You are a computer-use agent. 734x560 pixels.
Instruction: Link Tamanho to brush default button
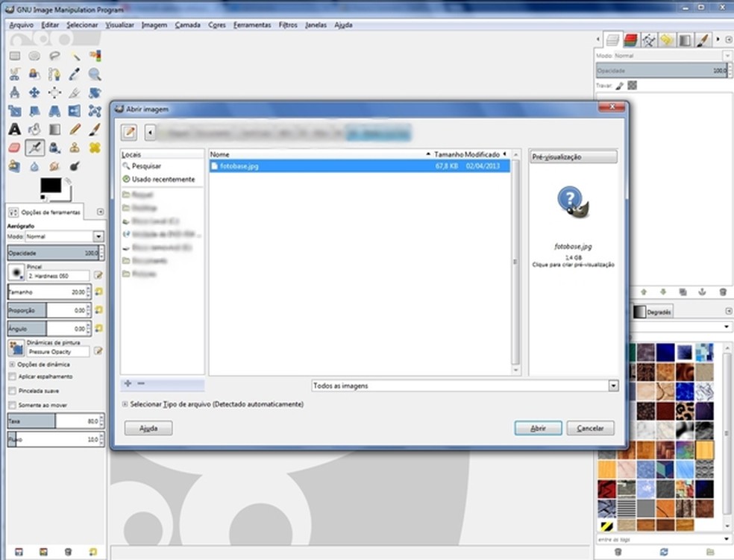coord(98,292)
